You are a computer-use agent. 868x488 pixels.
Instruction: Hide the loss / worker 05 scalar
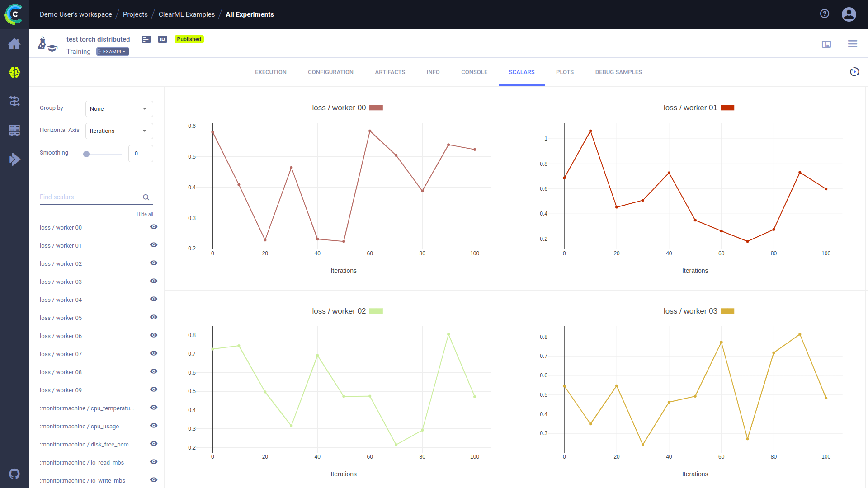pos(154,317)
